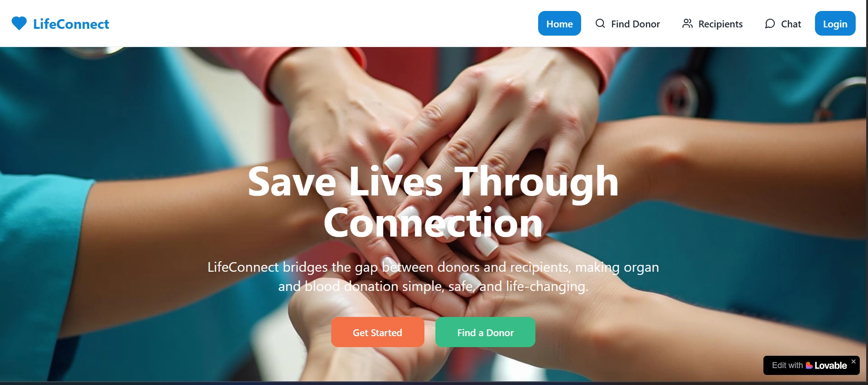The width and height of the screenshot is (868, 385).
Task: Click the green Find a Donor button
Action: pos(485,332)
